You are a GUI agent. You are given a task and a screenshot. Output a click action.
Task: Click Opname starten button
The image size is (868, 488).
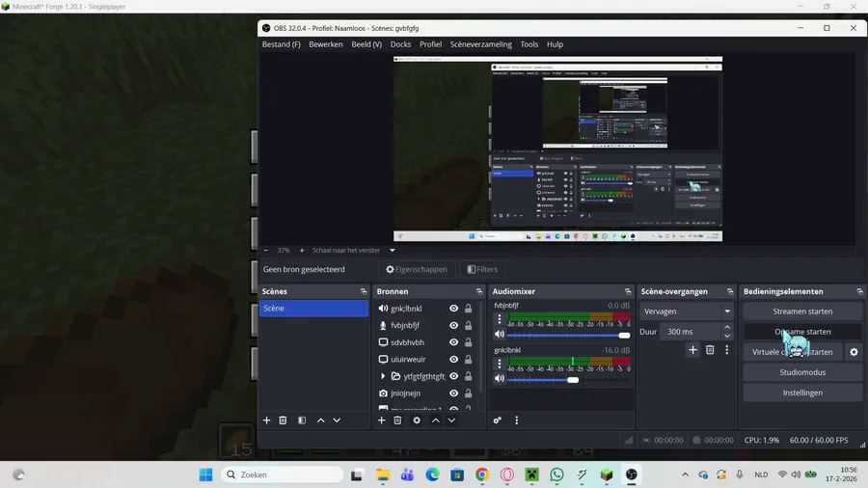[802, 332]
